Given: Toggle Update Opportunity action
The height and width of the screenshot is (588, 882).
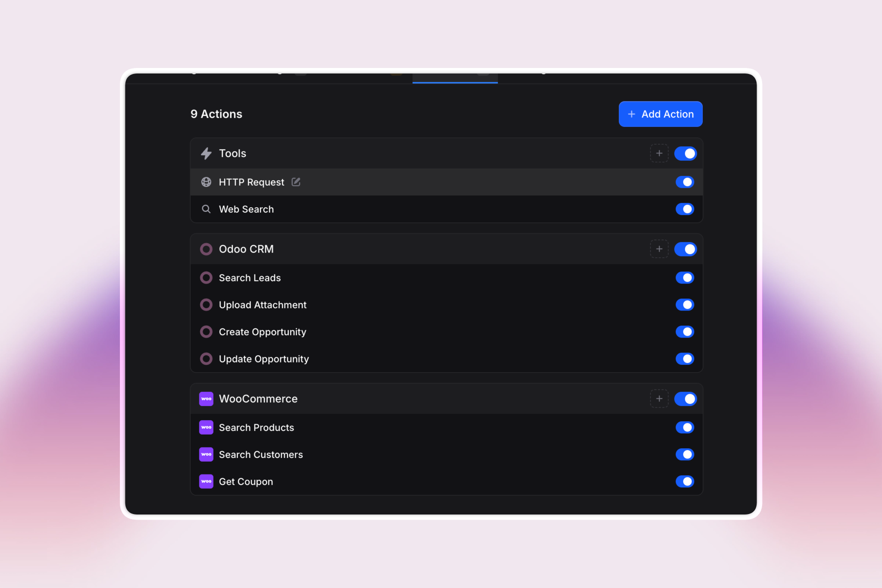Looking at the screenshot, I should click(684, 359).
